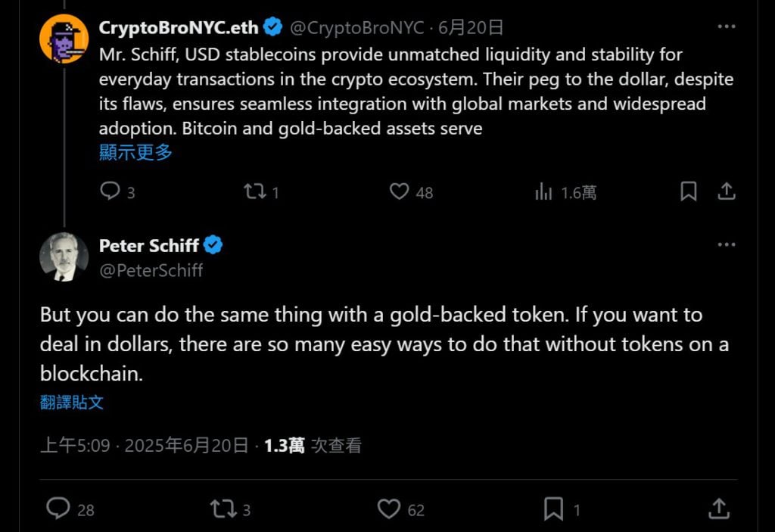Click 翻譯貼文 to translate Schiff's post

coord(72,403)
